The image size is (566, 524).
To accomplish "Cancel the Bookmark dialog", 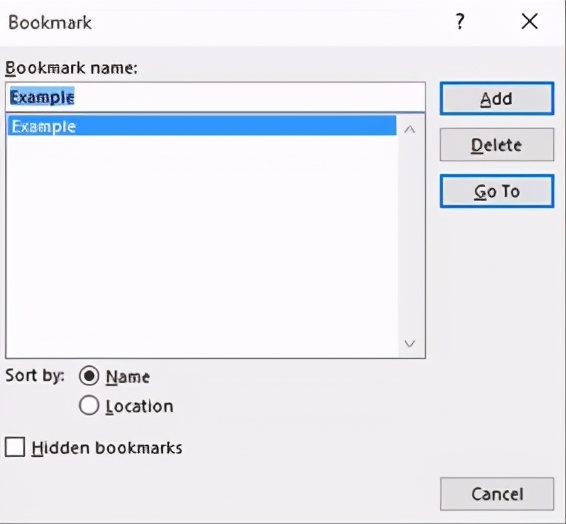I will [497, 494].
